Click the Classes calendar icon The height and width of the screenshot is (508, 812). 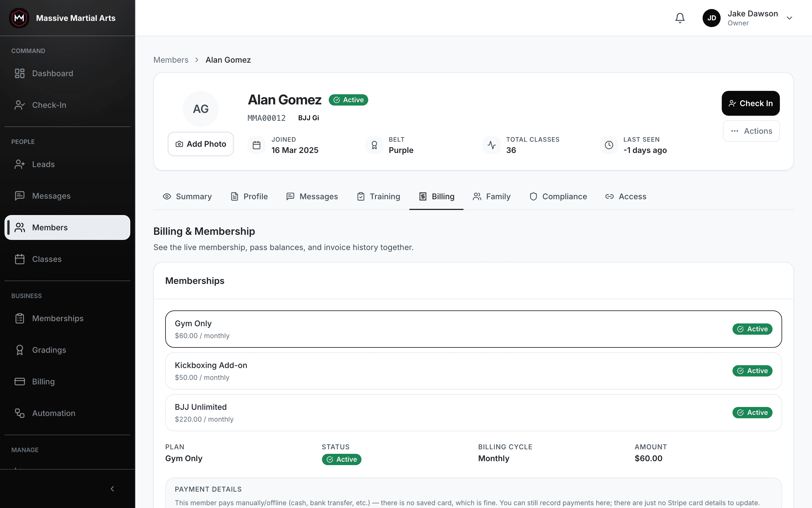point(20,259)
